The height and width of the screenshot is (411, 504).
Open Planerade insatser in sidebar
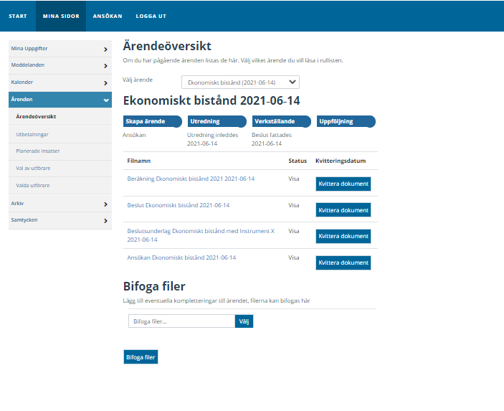[x=38, y=151]
